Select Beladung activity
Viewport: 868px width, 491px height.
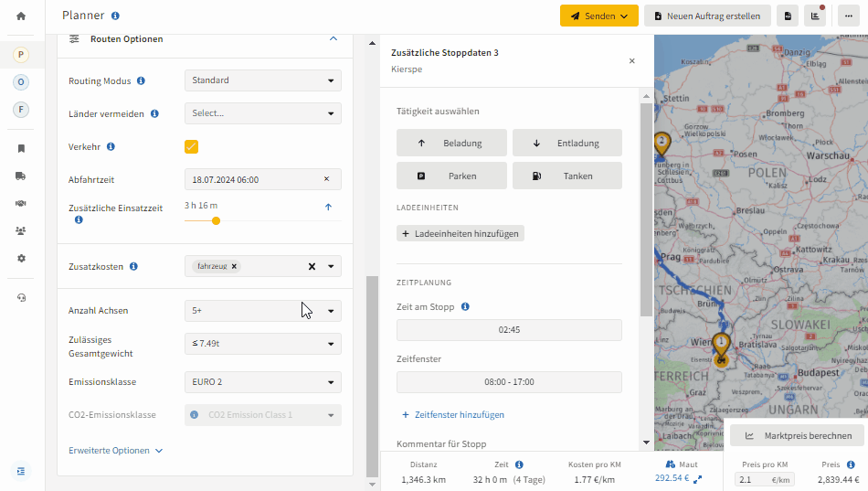[x=451, y=143]
